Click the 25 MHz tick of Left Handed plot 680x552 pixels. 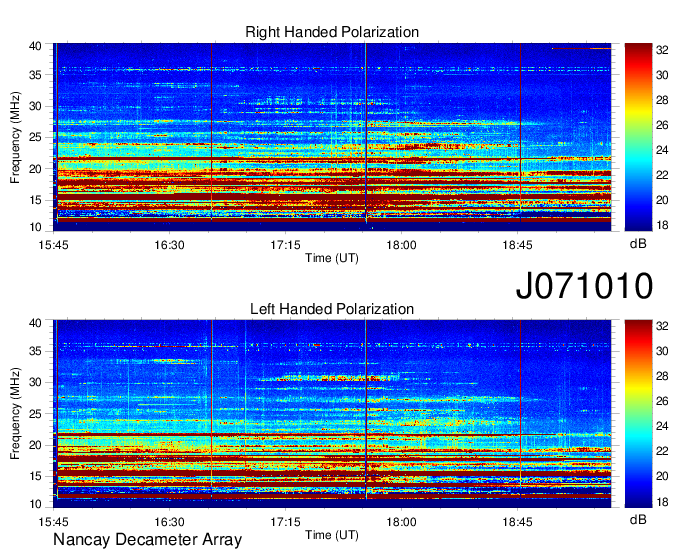(x=35, y=414)
